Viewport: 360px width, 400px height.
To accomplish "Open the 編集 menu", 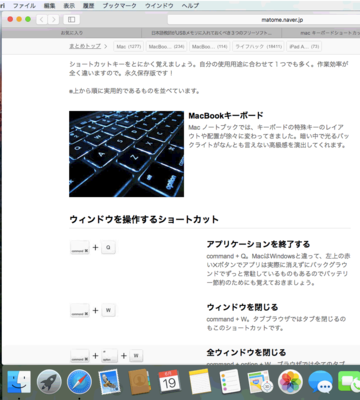I will coord(49,6).
